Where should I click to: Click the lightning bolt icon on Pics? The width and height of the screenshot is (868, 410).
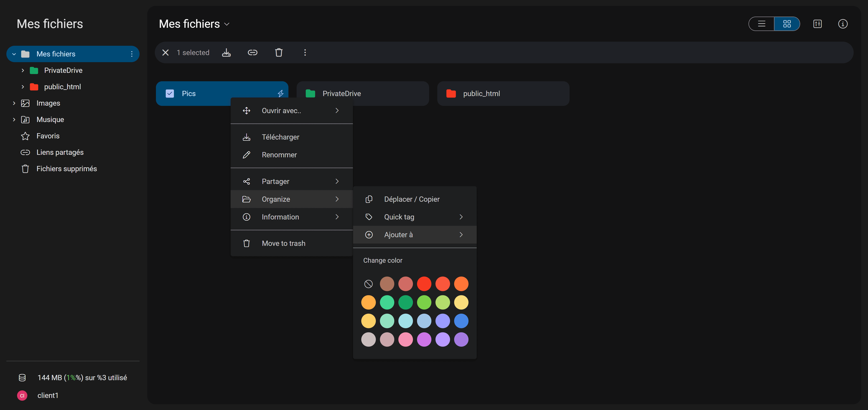280,93
